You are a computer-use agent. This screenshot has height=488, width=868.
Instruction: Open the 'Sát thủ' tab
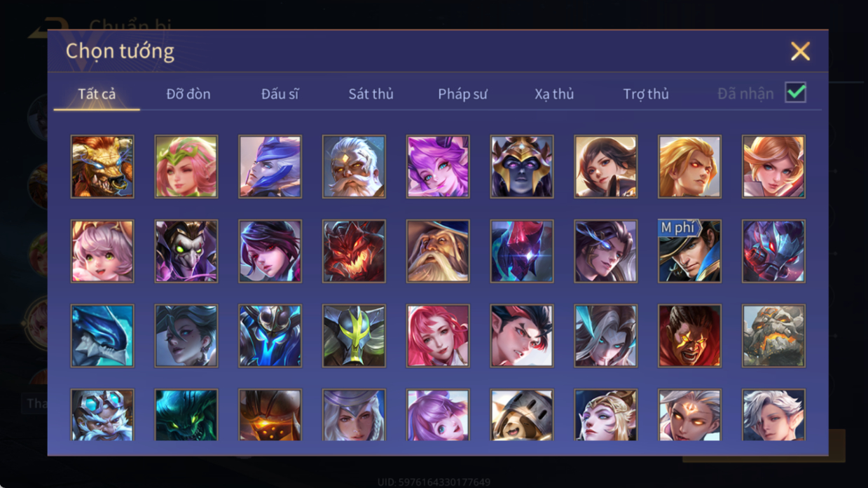[371, 94]
